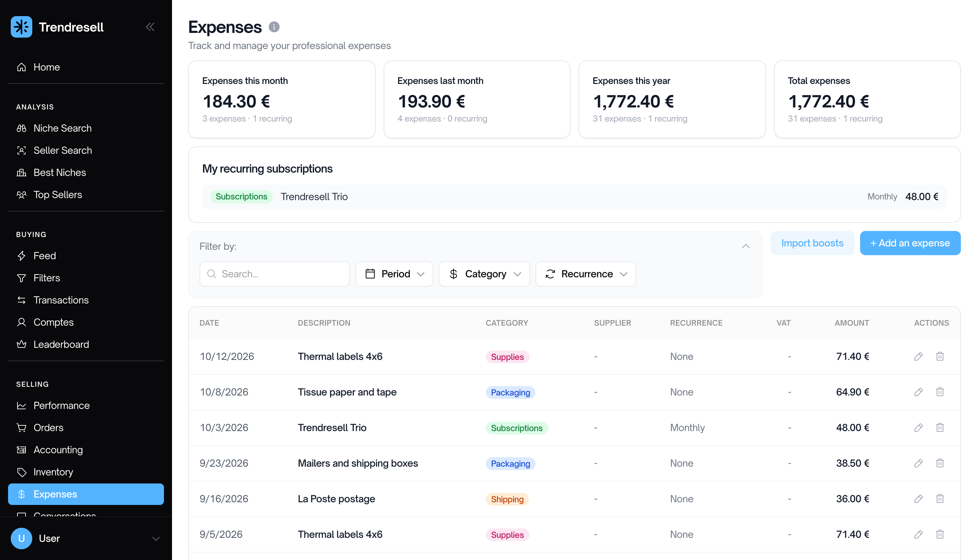Open the Leaderboard page
This screenshot has height=560, width=977.
pos(86,344)
